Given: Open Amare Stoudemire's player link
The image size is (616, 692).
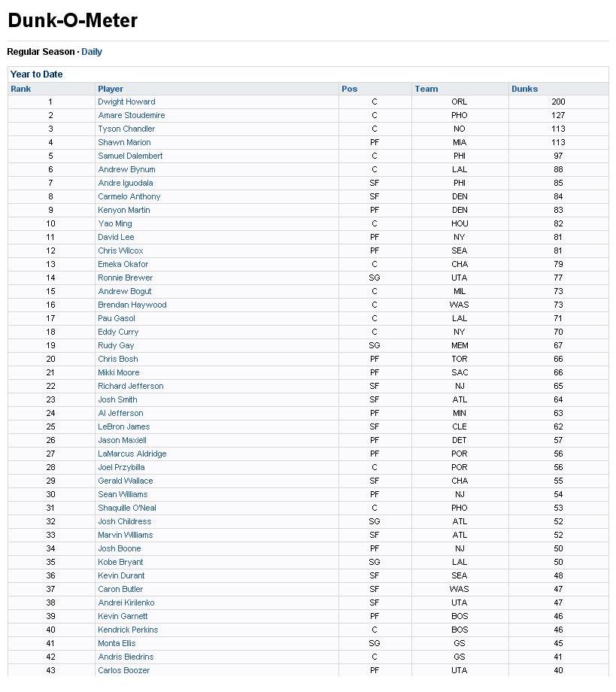Looking at the screenshot, I should [132, 115].
